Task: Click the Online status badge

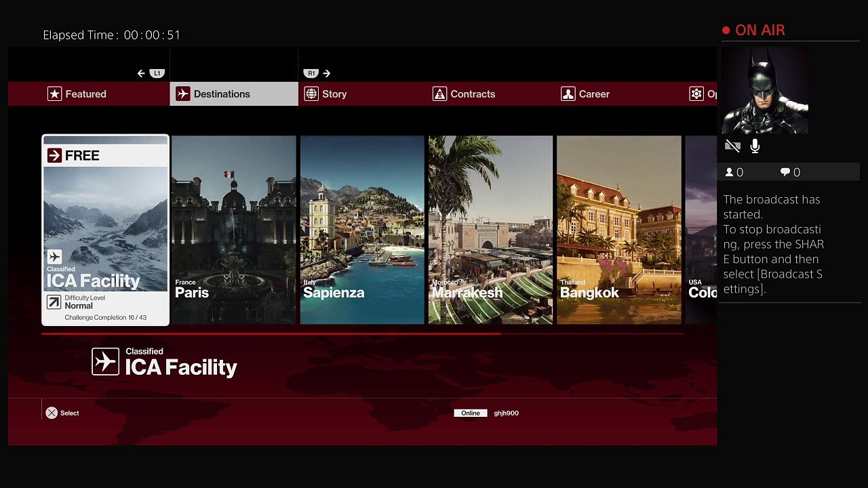Action: [471, 413]
